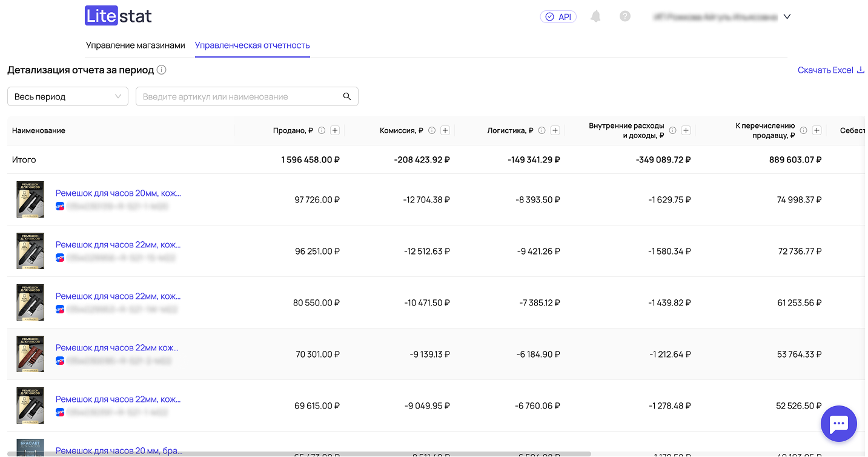Download the report via Скачать Excel
Image resolution: width=868 pixels, height=457 pixels.
point(830,70)
